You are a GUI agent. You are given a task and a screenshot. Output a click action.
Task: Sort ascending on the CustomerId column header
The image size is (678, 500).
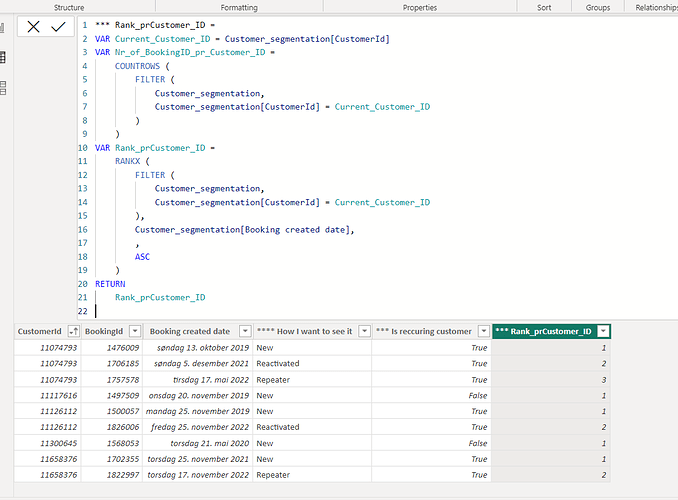pos(74,331)
